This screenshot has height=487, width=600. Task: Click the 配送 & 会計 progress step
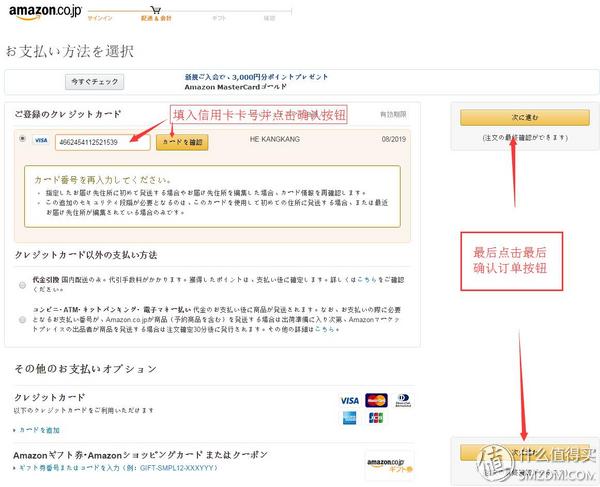point(156,18)
